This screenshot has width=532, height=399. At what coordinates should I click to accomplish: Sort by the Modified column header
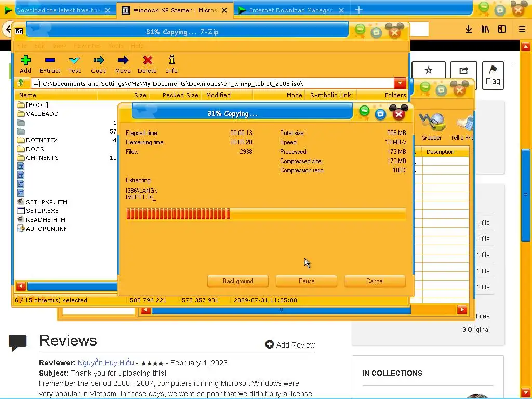227,95
